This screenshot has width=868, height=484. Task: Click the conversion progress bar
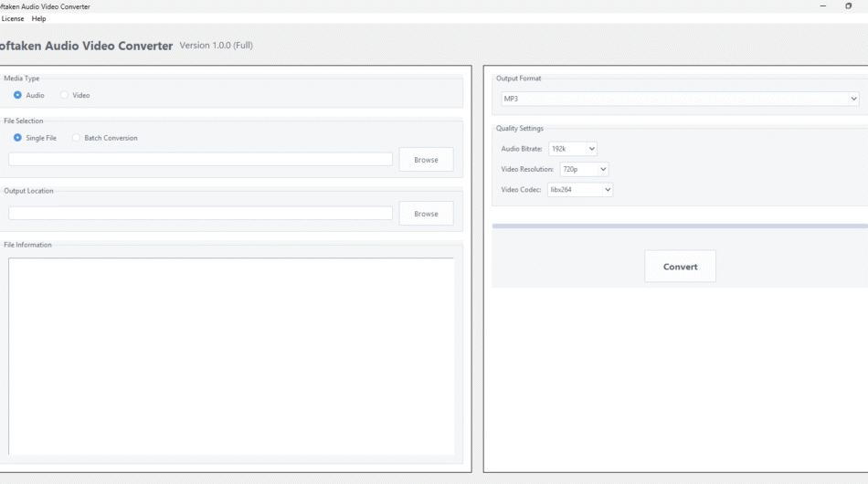680,226
